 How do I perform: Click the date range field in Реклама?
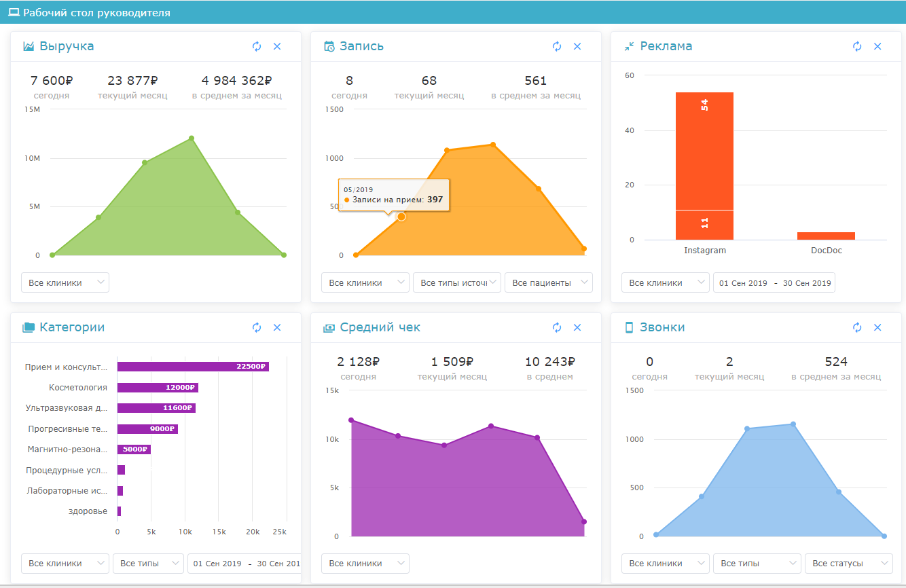click(x=774, y=282)
